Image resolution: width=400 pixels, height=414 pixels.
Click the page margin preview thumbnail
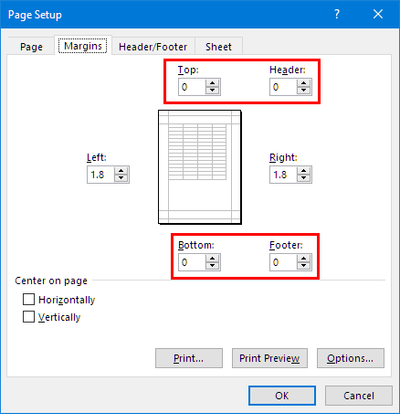(x=200, y=167)
